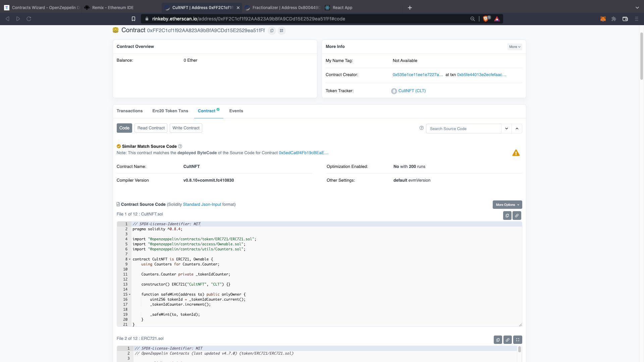Open the Brave wallet
The height and width of the screenshot is (362, 644).
pyautogui.click(x=625, y=19)
